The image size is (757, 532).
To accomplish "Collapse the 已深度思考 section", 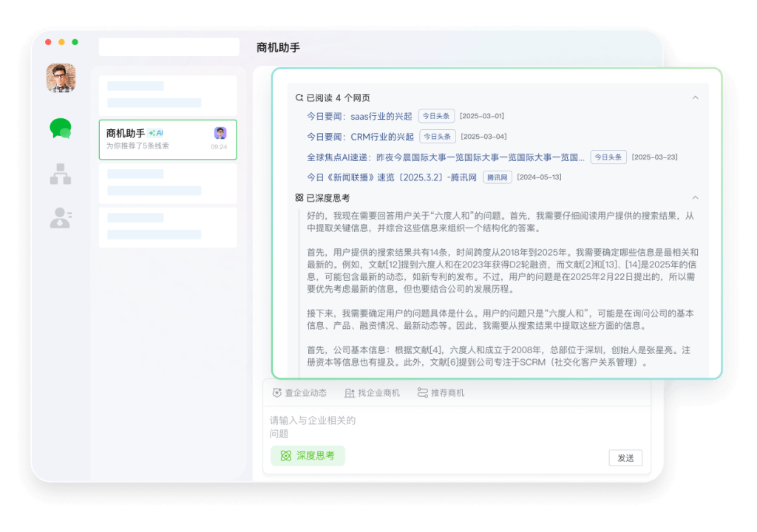I will click(x=695, y=198).
